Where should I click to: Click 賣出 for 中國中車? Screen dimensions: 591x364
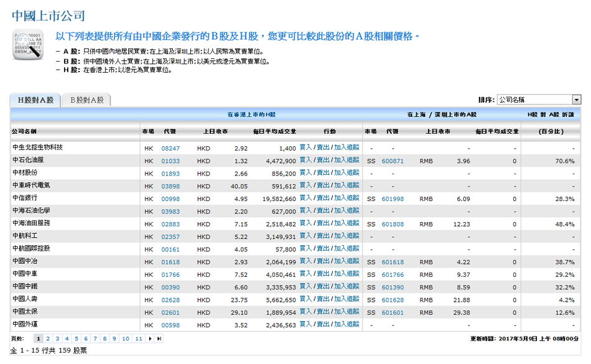[x=323, y=274]
